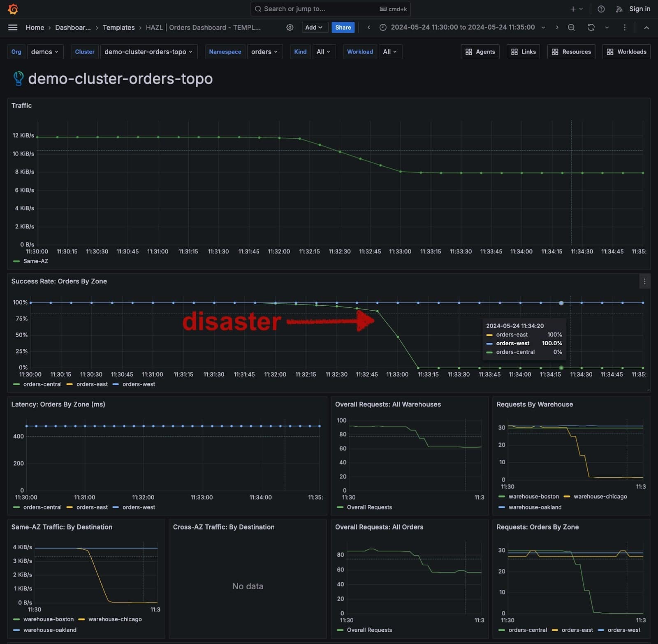Screen dimensions: 658x644
Task: Open Templates breadcrumb
Action: (x=119, y=27)
